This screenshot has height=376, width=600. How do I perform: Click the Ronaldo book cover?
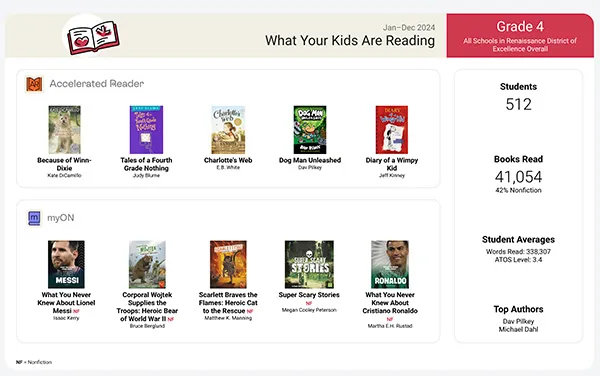[x=390, y=264]
